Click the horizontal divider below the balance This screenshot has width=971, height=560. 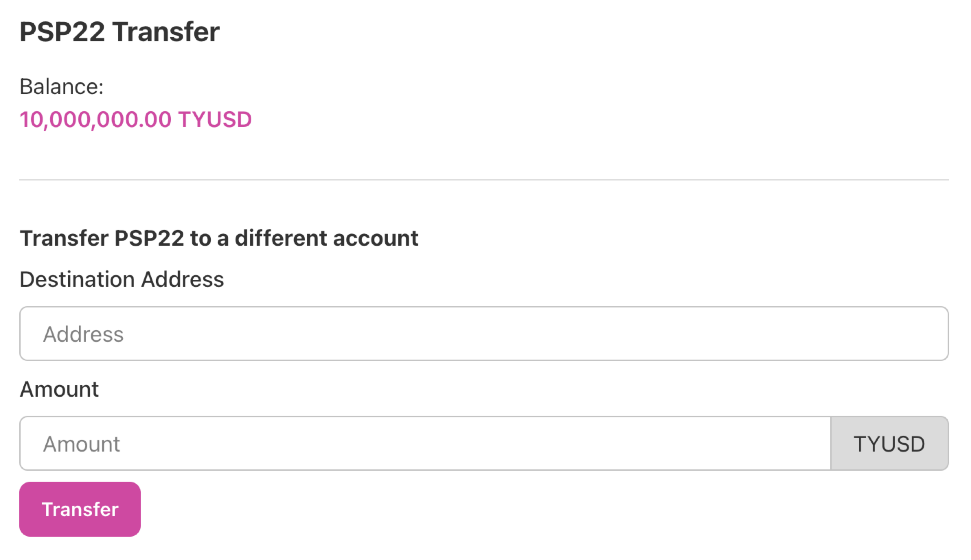483,179
